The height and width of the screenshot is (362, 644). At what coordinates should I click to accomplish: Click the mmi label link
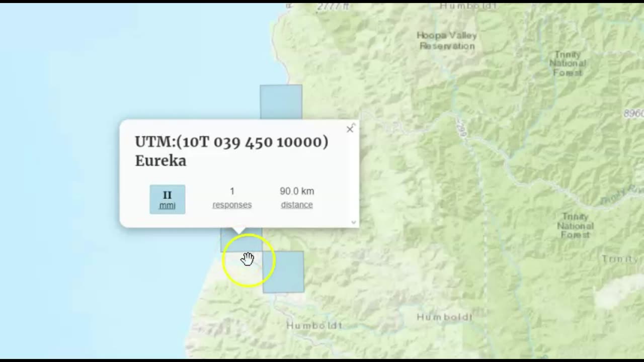[x=168, y=205]
